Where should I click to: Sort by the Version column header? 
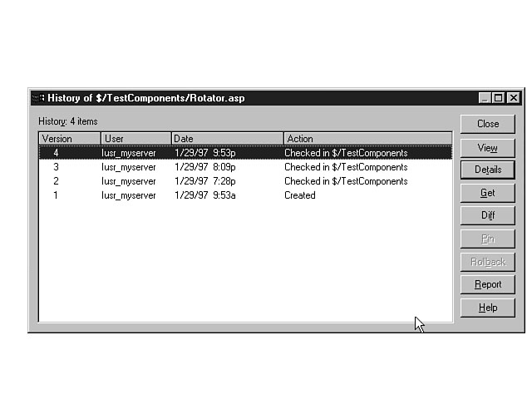pyautogui.click(x=70, y=139)
